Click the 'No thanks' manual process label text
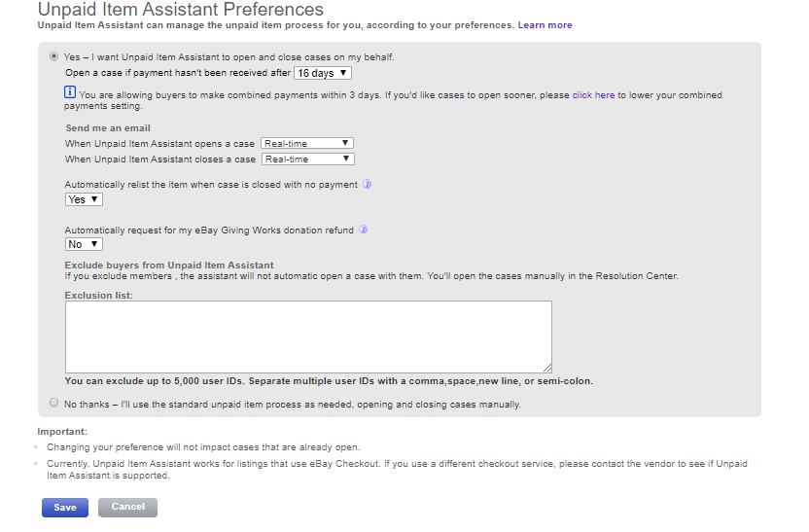 [x=292, y=404]
